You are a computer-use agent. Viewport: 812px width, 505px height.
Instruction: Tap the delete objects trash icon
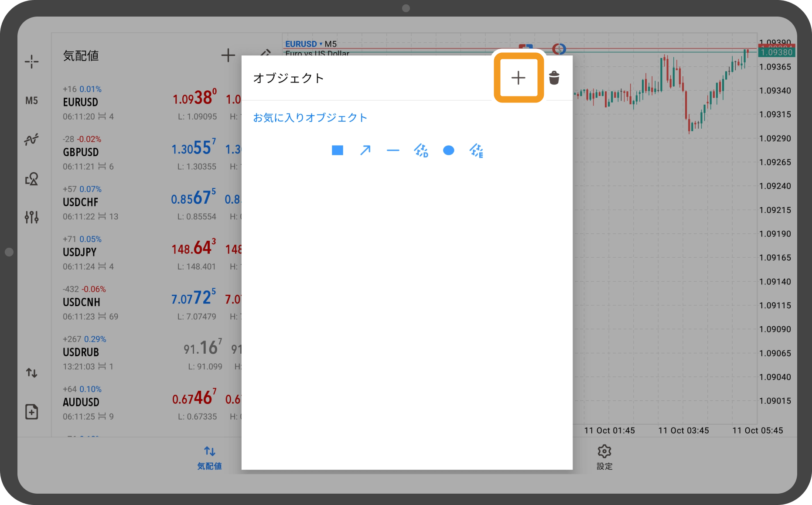[x=554, y=78]
